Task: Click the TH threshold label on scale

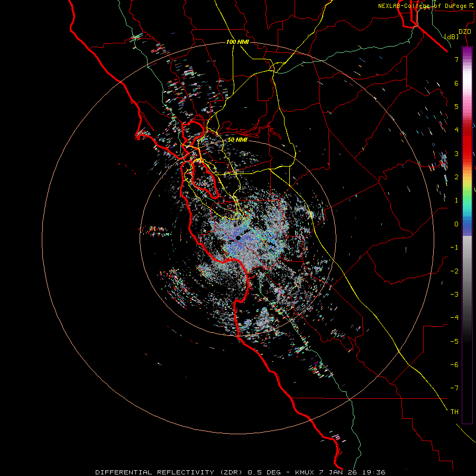Action: 454,412
